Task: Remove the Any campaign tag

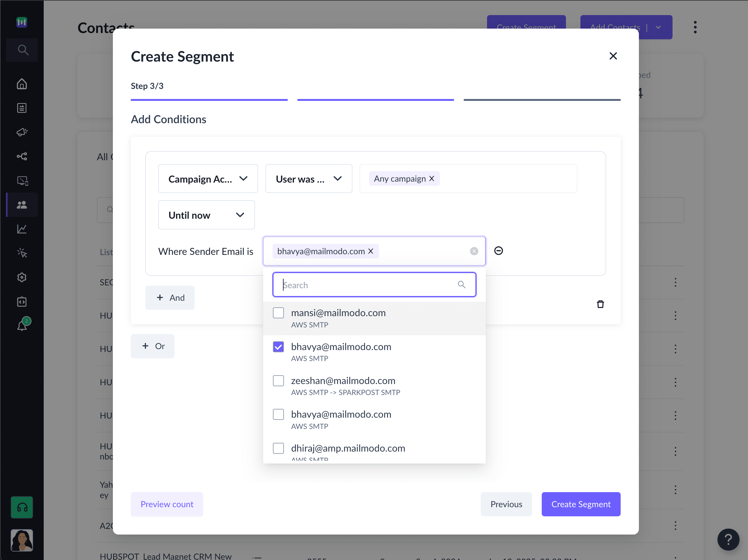Action: tap(432, 178)
